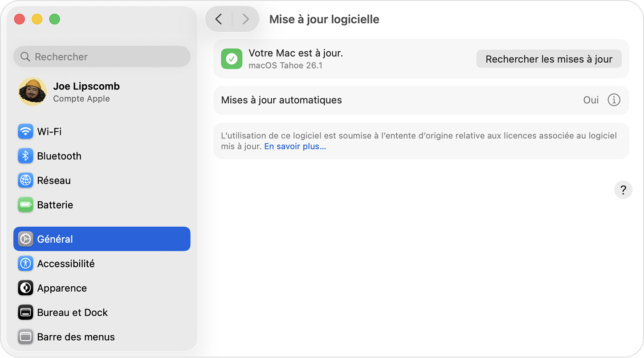Click the Votre Mac est à jour text
Image resolution: width=644 pixels, height=358 pixels.
point(296,53)
